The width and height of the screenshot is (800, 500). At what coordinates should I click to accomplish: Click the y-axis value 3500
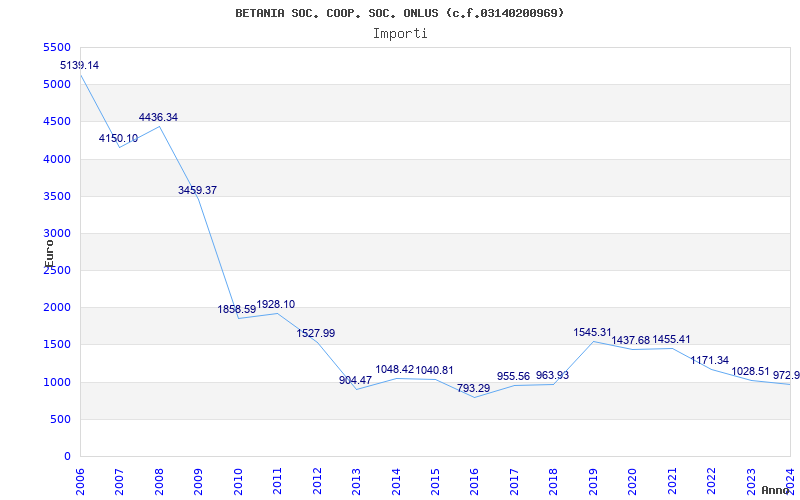tap(57, 196)
